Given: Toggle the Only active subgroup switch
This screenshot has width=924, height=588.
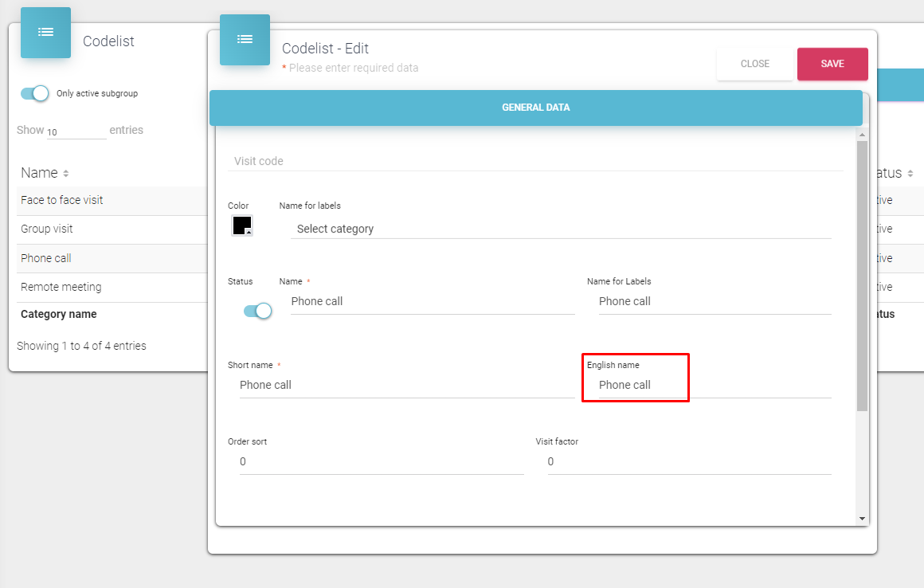Looking at the screenshot, I should (x=35, y=93).
